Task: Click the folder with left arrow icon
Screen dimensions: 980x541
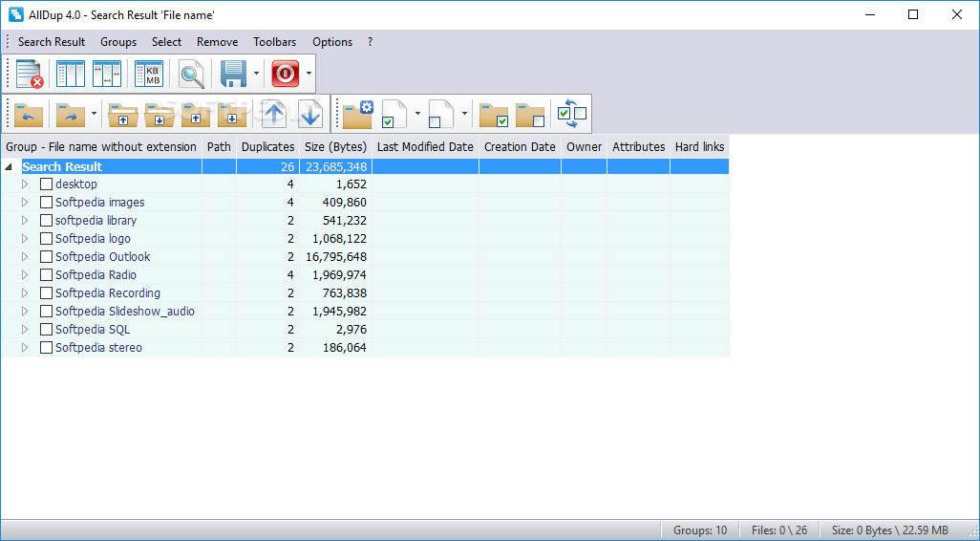Action: [28, 114]
